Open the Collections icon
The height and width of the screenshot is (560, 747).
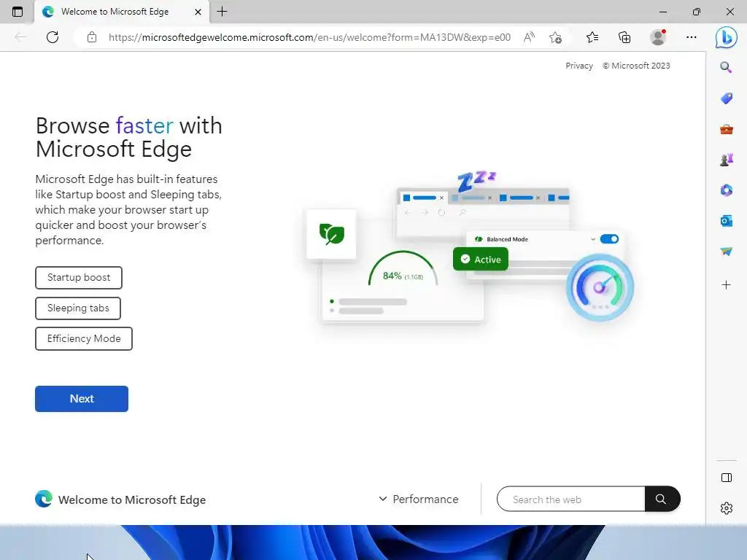[x=624, y=37]
